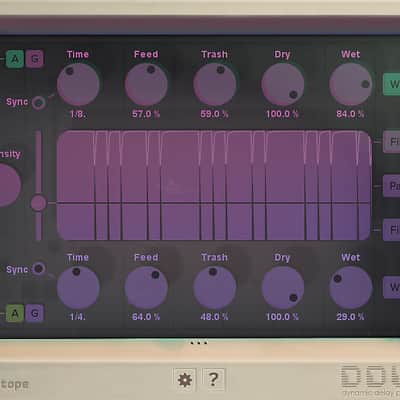Click the upper Feed value 57.0 %
This screenshot has width=400, height=400.
coord(146,114)
